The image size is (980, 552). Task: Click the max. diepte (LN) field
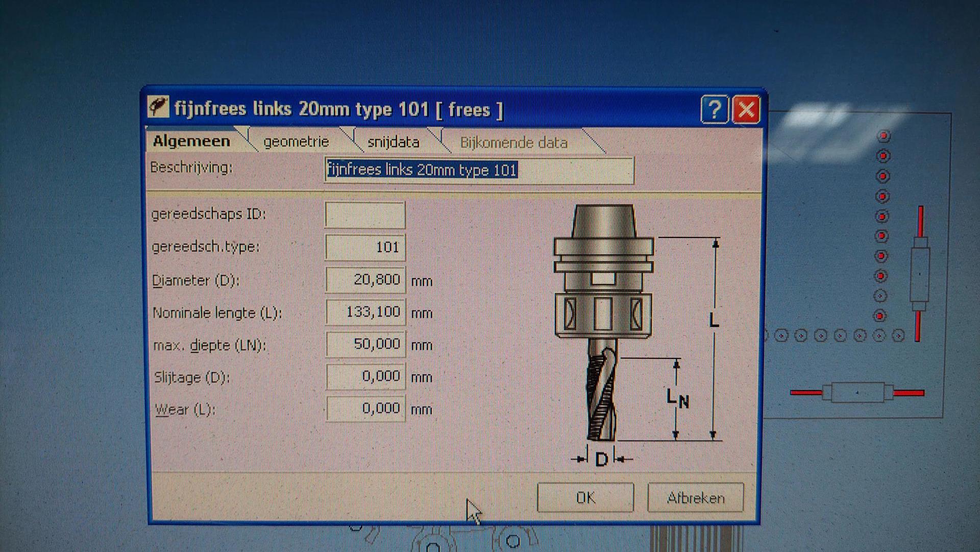click(x=365, y=344)
